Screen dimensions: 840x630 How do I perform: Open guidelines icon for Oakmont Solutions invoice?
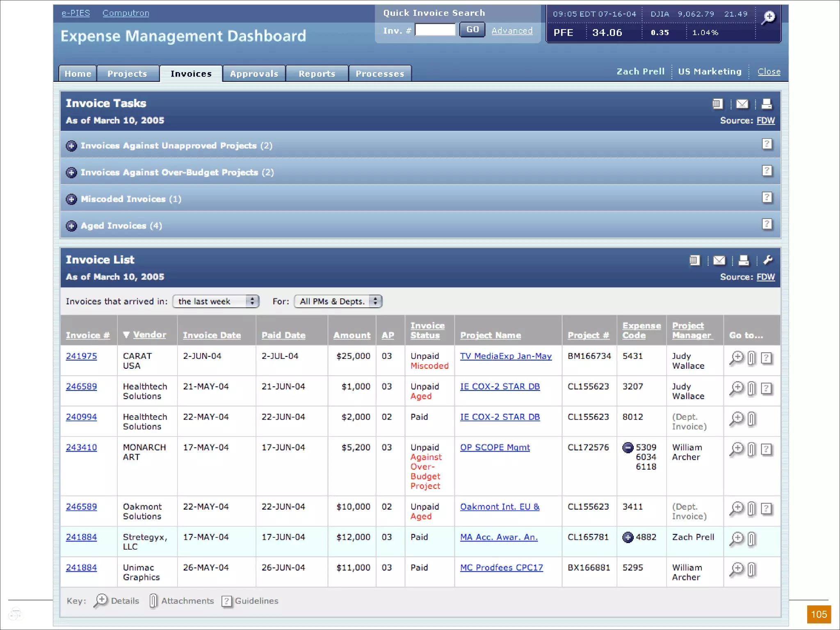767,509
